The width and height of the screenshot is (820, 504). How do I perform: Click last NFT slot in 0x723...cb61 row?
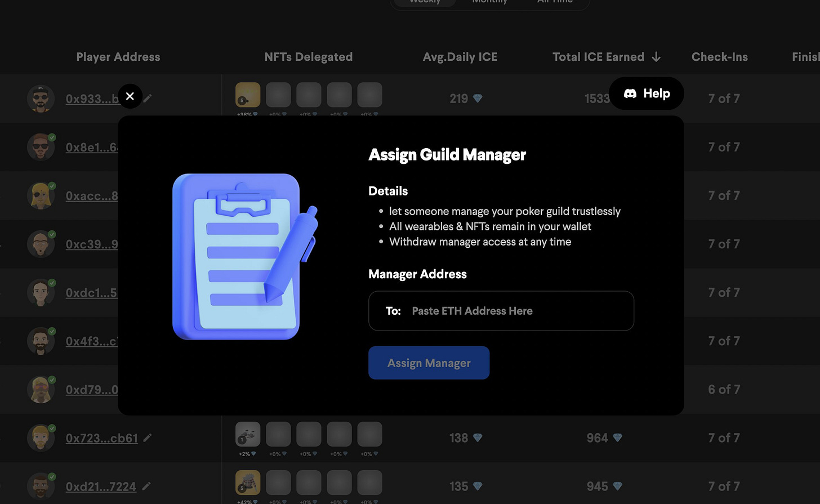370,434
